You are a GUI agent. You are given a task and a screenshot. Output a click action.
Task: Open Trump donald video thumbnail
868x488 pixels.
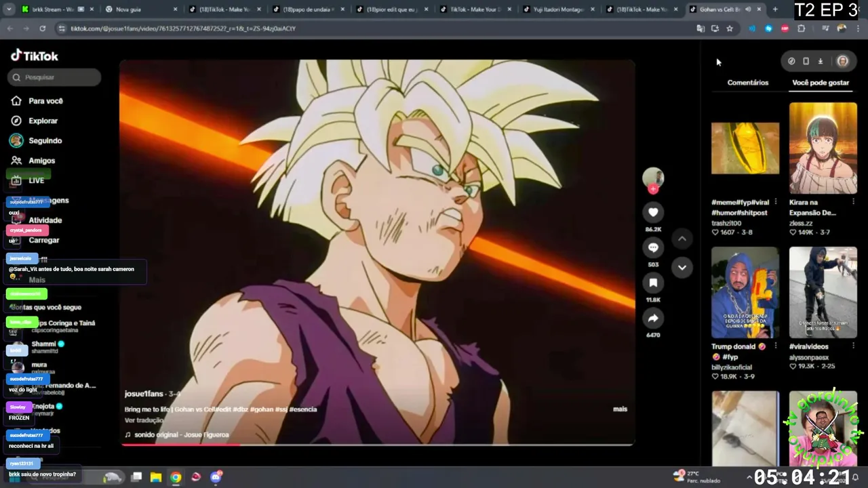[x=745, y=292]
